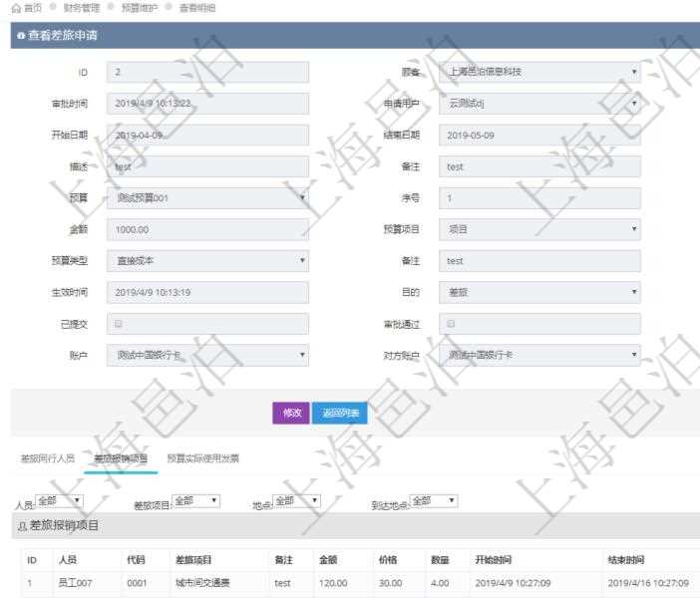This screenshot has width=700, height=598.
Task: Expand the 人员 filter dropdown
Action: [x=60, y=500]
